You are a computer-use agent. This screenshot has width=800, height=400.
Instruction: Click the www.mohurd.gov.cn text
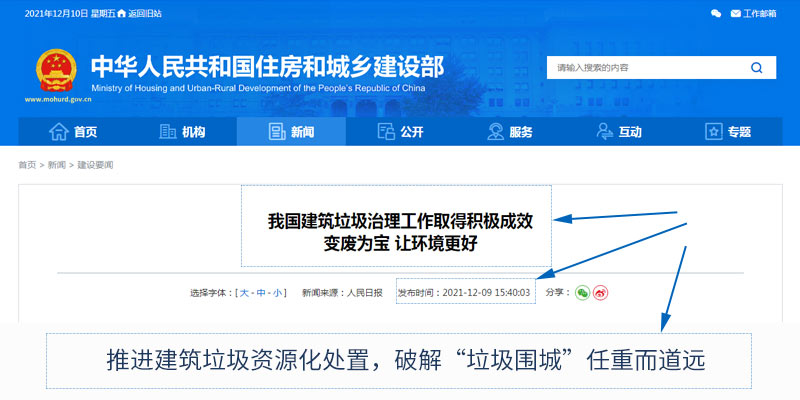58,99
